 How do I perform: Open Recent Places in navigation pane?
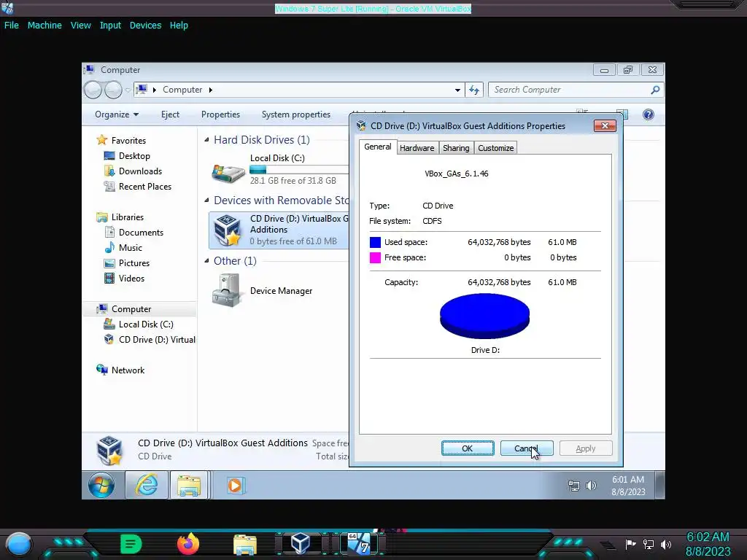tap(145, 187)
